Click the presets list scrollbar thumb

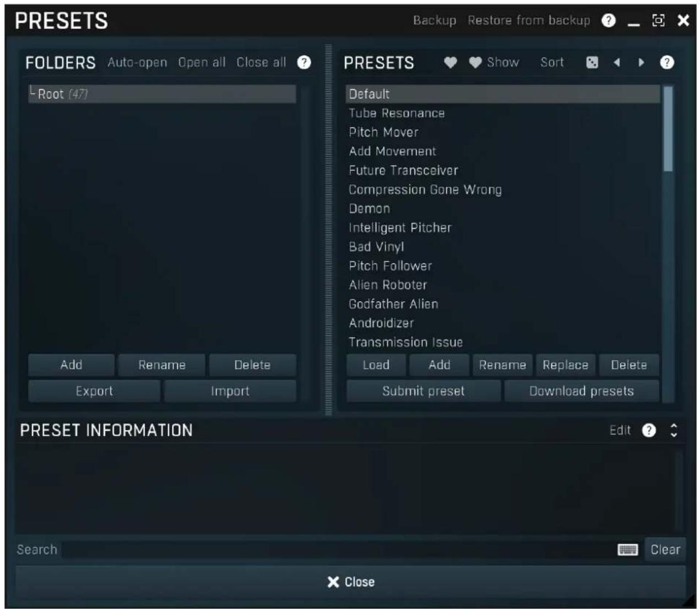pos(668,129)
